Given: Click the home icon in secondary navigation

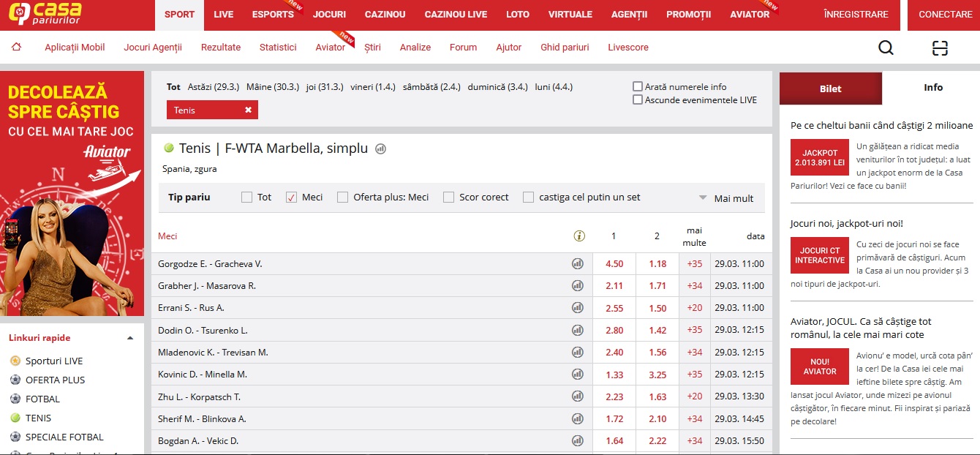Looking at the screenshot, I should click(17, 48).
